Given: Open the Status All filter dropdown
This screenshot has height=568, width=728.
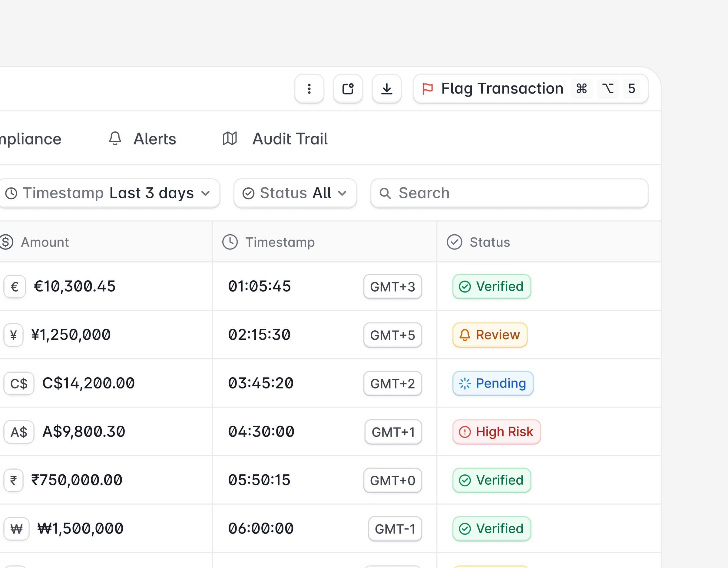Looking at the screenshot, I should [x=295, y=193].
